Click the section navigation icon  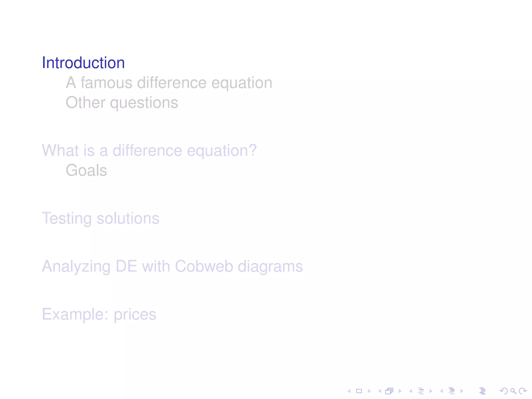(452, 391)
